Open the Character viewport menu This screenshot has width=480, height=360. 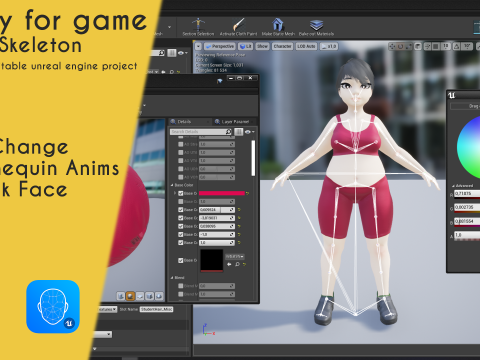pyautogui.click(x=282, y=46)
